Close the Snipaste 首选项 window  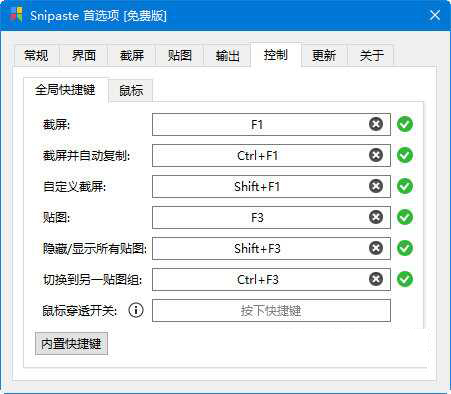435,15
